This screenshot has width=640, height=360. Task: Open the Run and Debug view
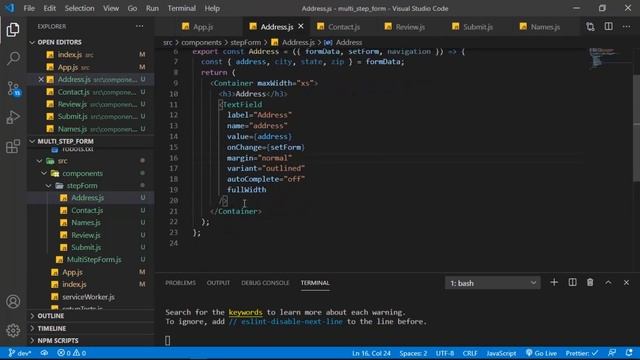13,117
